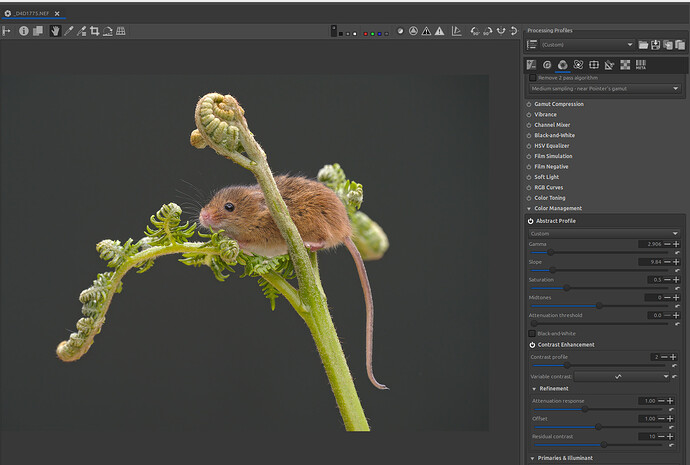Image resolution: width=690 pixels, height=465 pixels.
Task: Click the Gamma slider track
Action: [598, 252]
